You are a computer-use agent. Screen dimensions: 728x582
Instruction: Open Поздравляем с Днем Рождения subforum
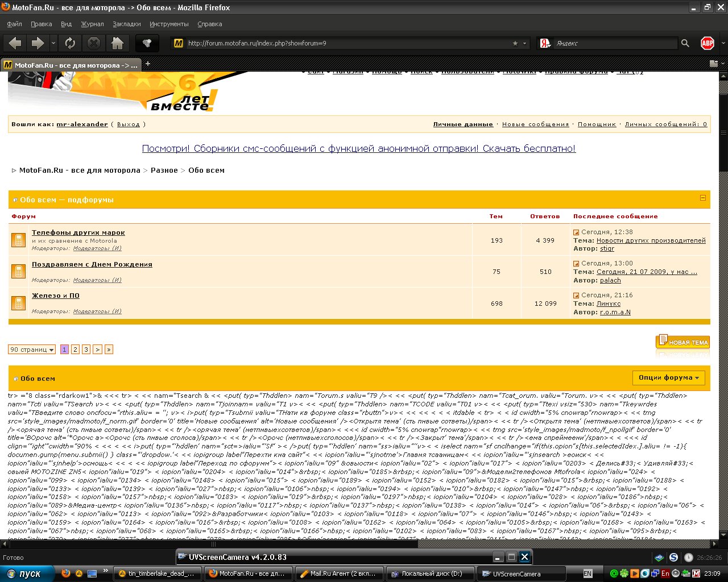[x=92, y=264]
